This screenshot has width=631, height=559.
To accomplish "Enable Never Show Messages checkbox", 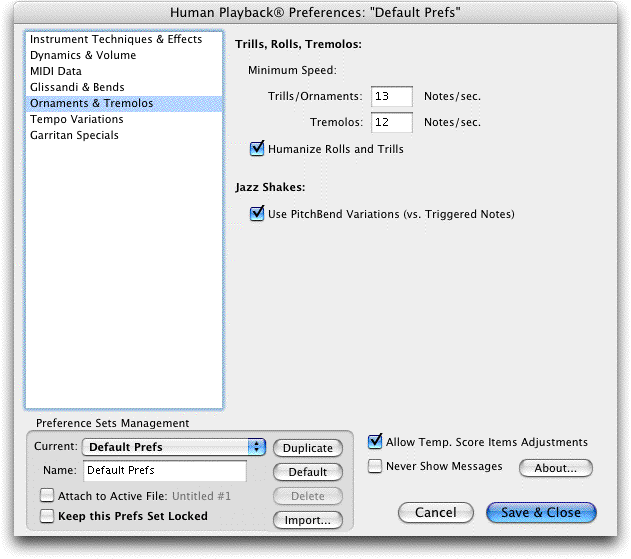I will [375, 466].
